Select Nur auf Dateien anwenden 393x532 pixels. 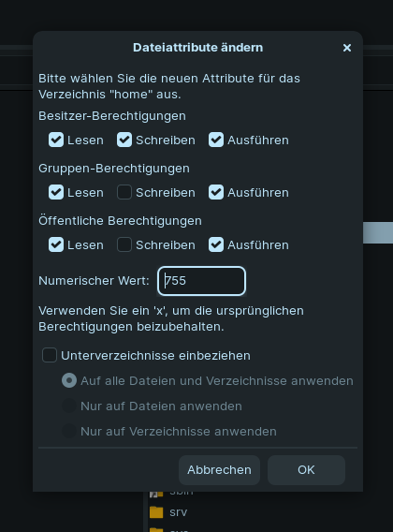pyautogui.click(x=69, y=406)
